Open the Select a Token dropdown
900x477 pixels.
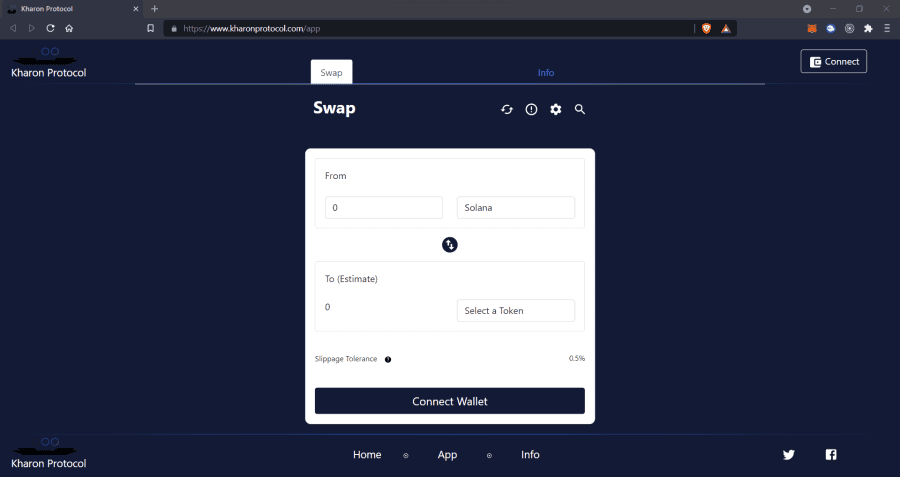coord(515,311)
